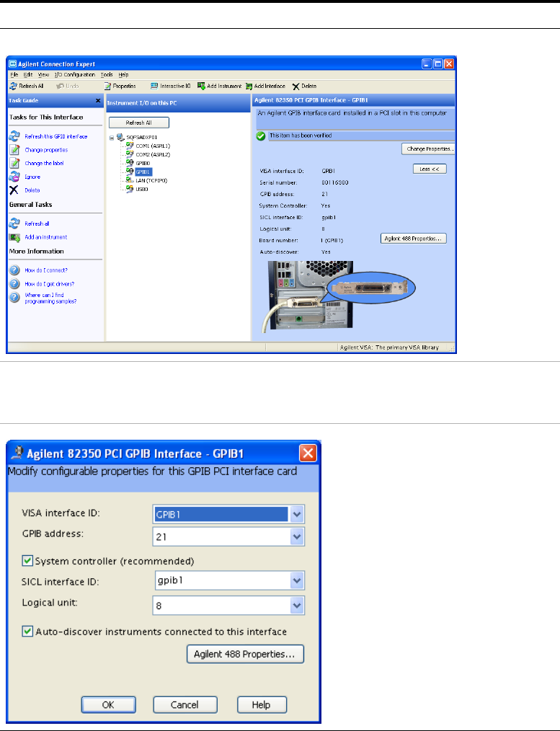Open the Tools menu

pyautogui.click(x=107, y=74)
